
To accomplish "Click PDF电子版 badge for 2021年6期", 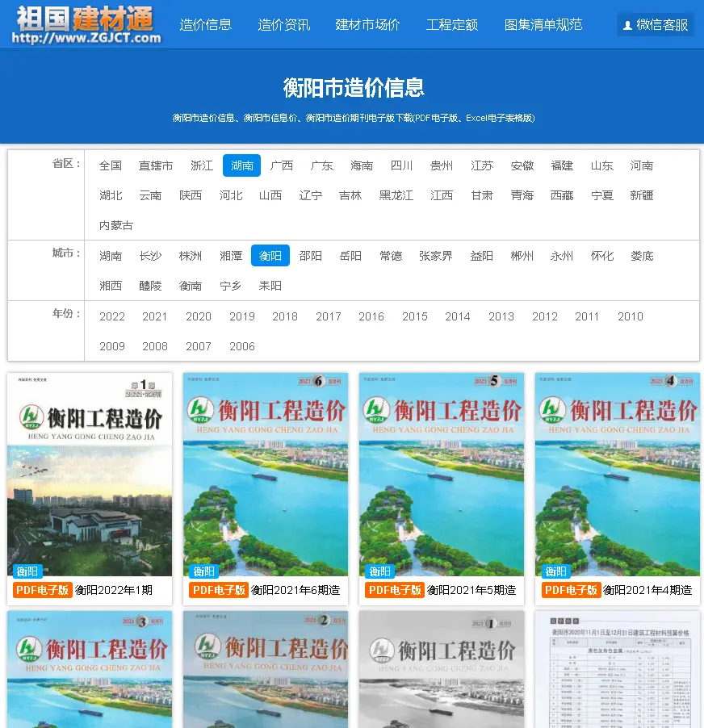I will (219, 590).
